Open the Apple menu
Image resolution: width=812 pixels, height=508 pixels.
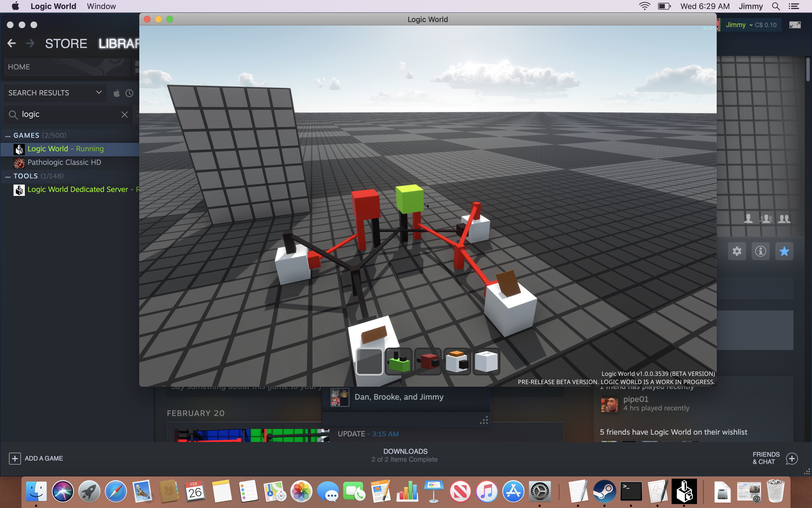16,6
